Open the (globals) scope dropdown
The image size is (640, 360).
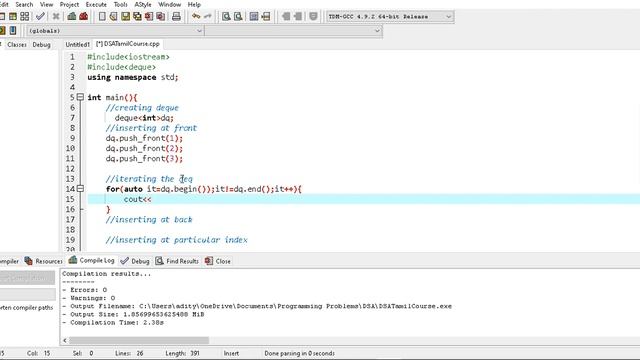(x=115, y=31)
